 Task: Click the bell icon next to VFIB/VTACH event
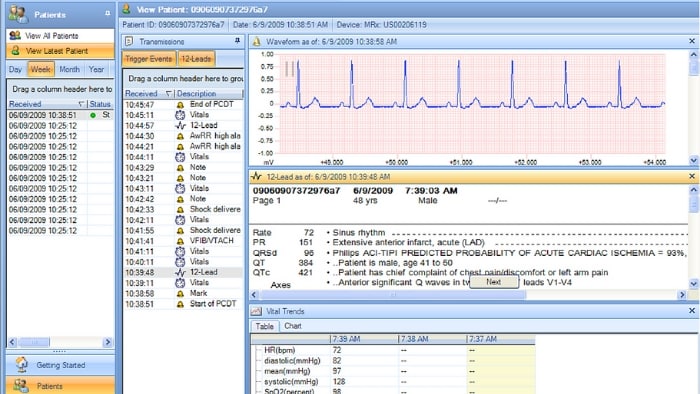180,241
